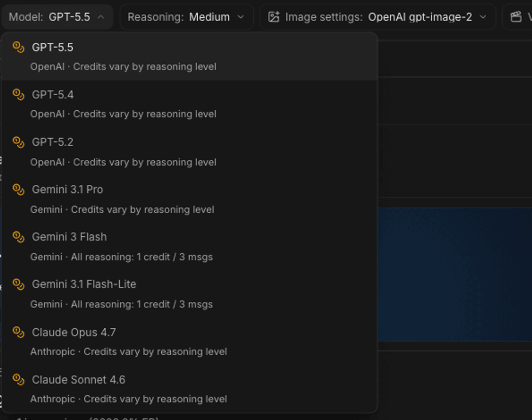532x420 pixels.
Task: Choose Claude Sonnet 4.6 option
Action: pyautogui.click(x=189, y=389)
